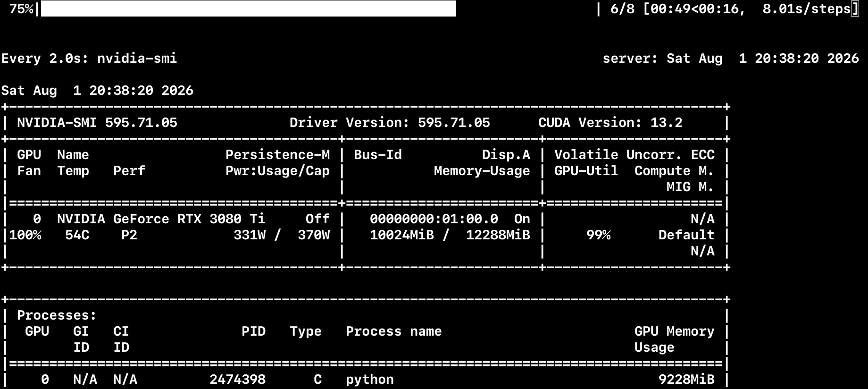868x389 pixels.
Task: Click the "Every 2.0s: nvidia-smi" watch header
Action: click(89, 58)
